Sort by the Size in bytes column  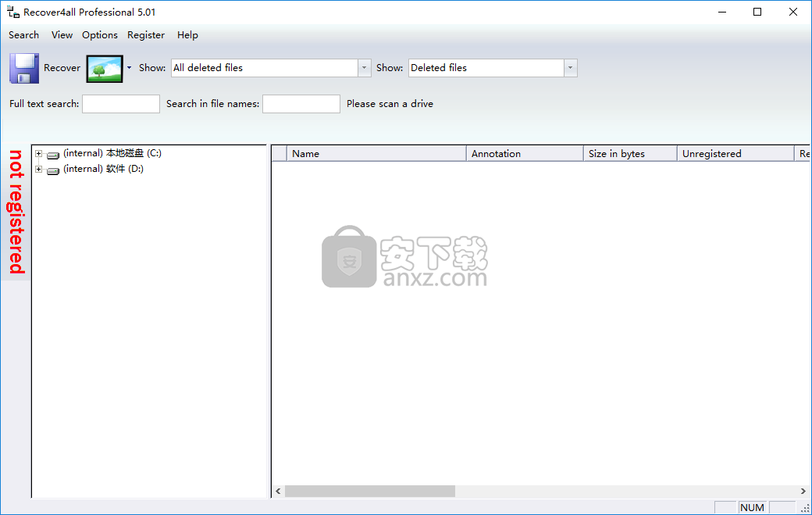pos(630,153)
